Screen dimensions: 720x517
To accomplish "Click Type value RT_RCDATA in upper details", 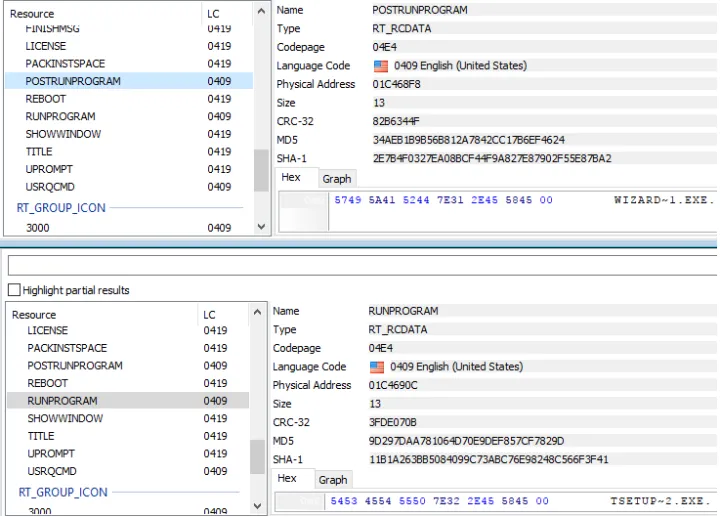I will (x=401, y=28).
